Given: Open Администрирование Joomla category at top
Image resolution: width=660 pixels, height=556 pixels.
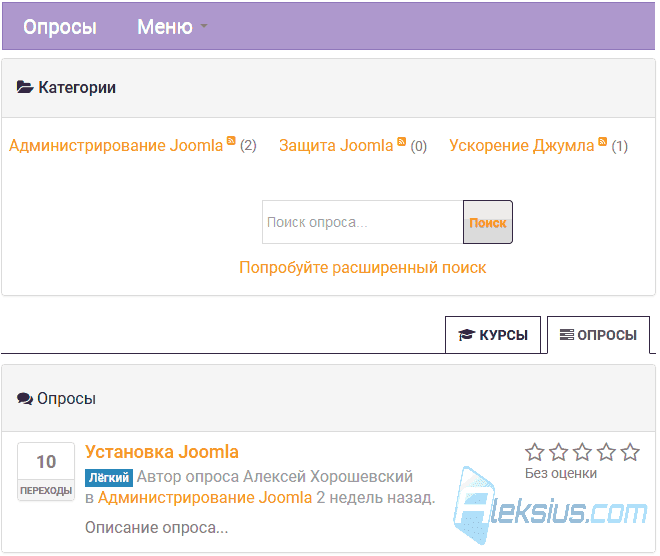Looking at the screenshot, I should pos(116,146).
